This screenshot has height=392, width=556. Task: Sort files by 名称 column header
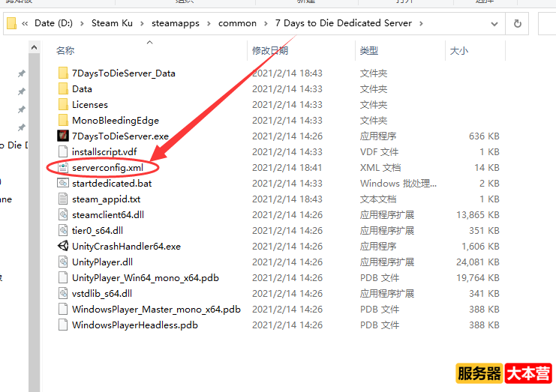[x=65, y=51]
